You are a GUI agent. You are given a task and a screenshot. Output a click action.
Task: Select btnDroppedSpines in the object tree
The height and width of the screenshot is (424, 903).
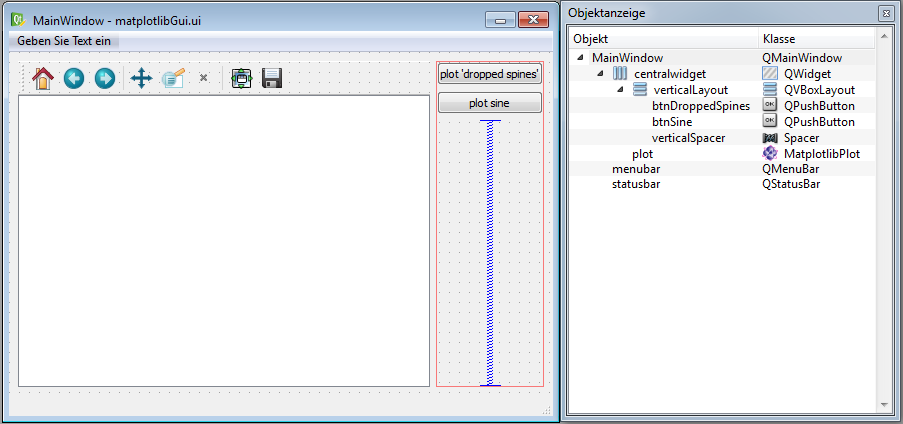(700, 106)
